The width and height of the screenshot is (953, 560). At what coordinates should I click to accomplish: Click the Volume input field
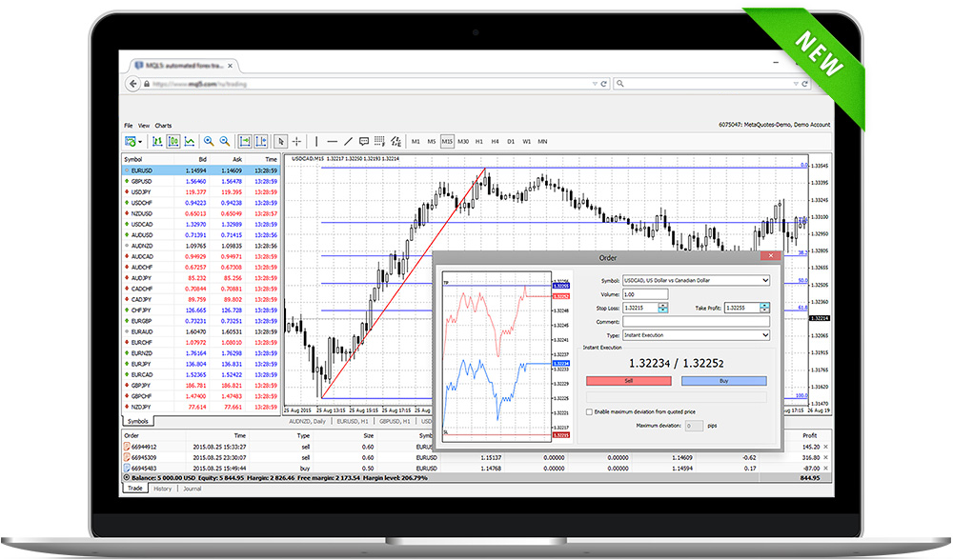pos(645,294)
